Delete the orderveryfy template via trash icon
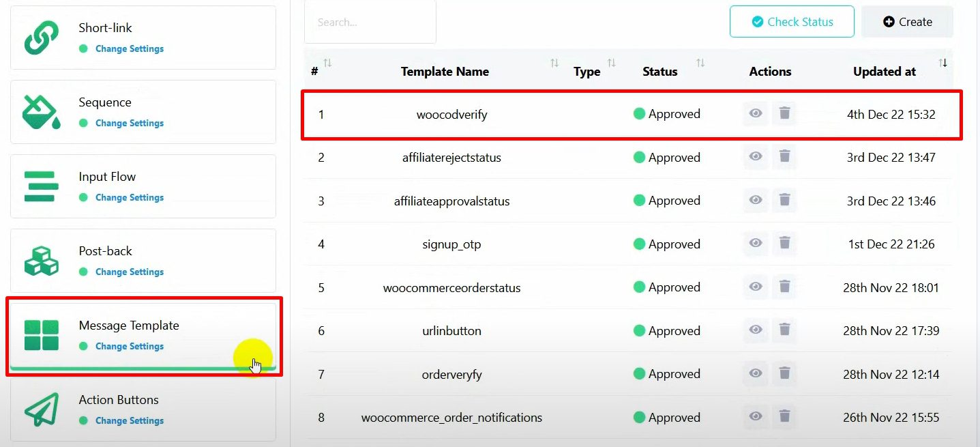This screenshot has width=980, height=447. (784, 373)
